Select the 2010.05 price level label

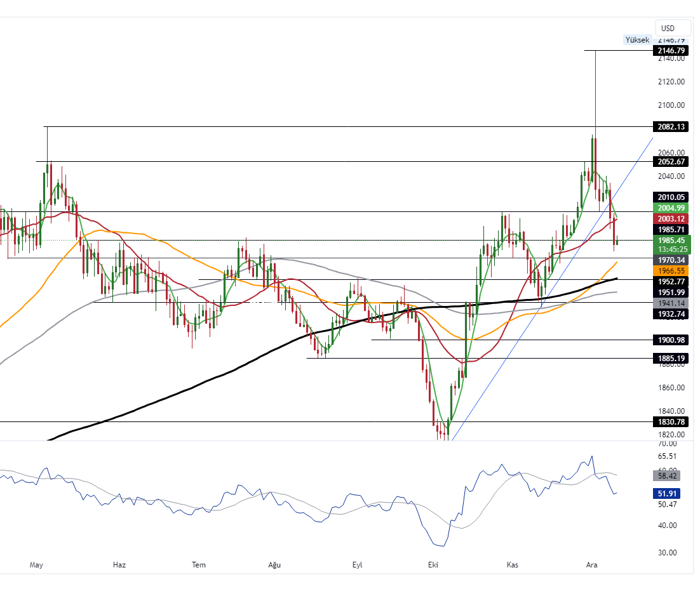click(x=671, y=197)
